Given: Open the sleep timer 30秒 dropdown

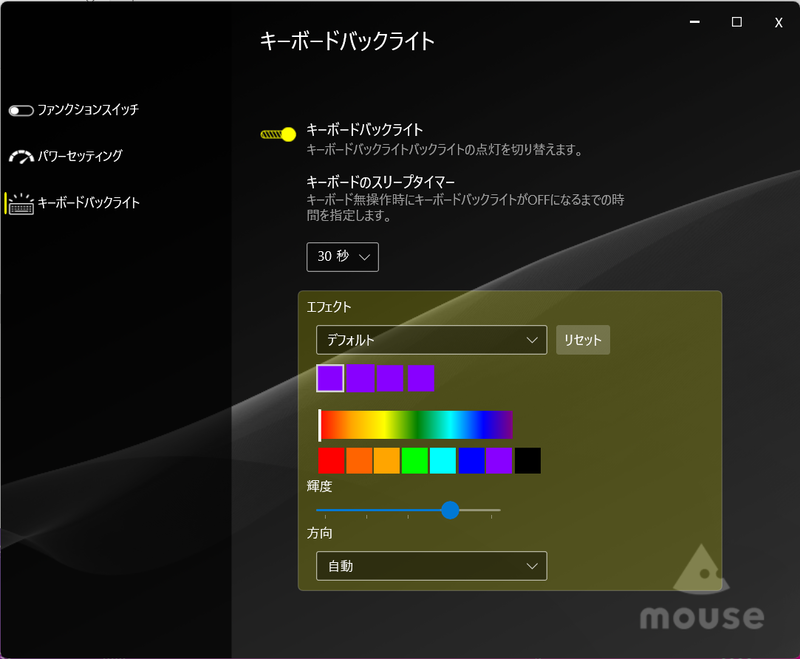Looking at the screenshot, I should point(342,257).
